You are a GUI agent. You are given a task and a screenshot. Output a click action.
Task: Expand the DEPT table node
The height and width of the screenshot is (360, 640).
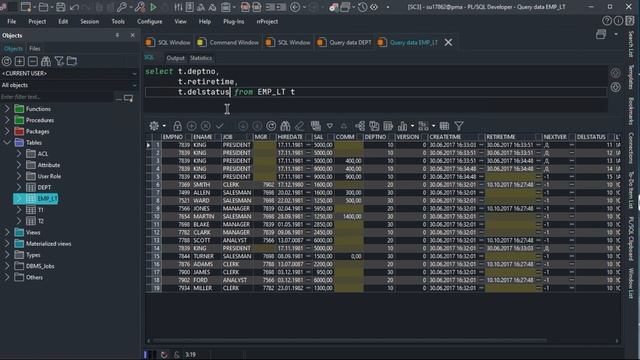[19, 187]
